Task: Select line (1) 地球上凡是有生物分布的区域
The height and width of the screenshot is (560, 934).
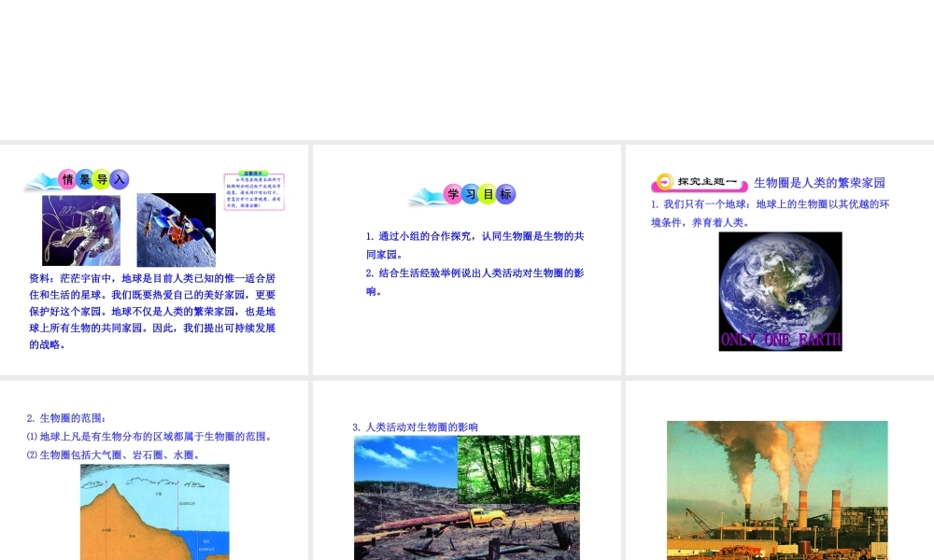Action: (x=150, y=437)
